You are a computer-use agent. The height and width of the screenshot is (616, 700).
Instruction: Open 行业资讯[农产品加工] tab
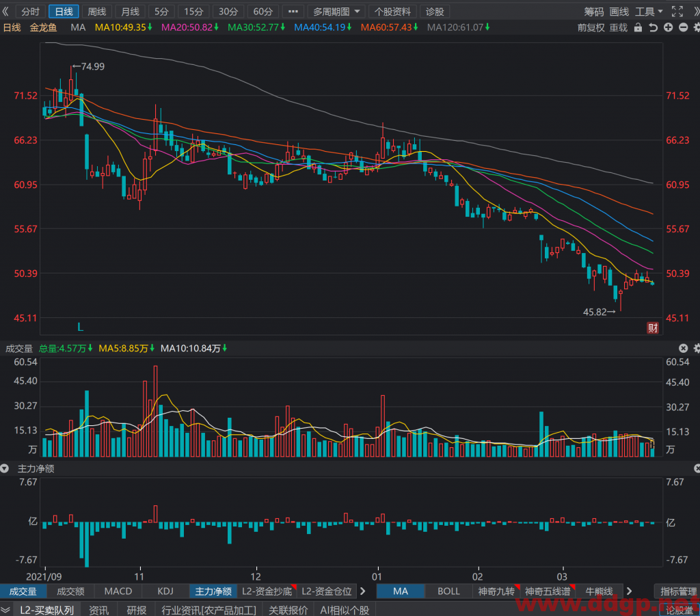[209, 610]
